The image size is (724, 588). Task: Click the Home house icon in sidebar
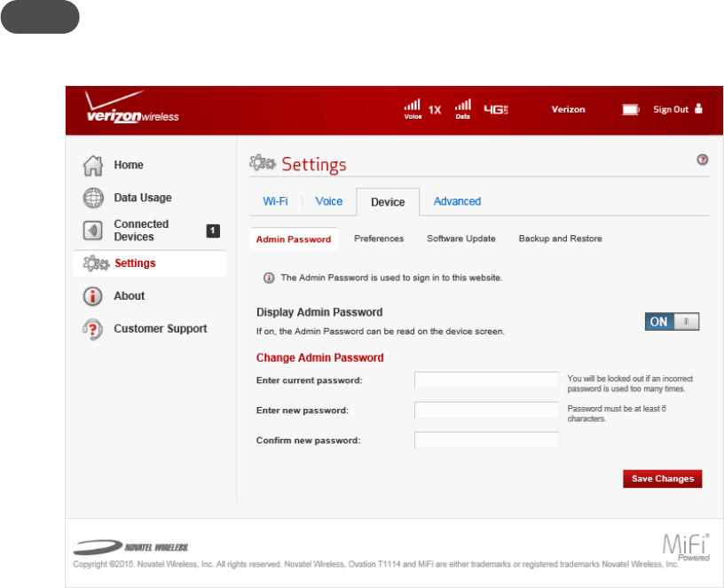pyautogui.click(x=93, y=165)
